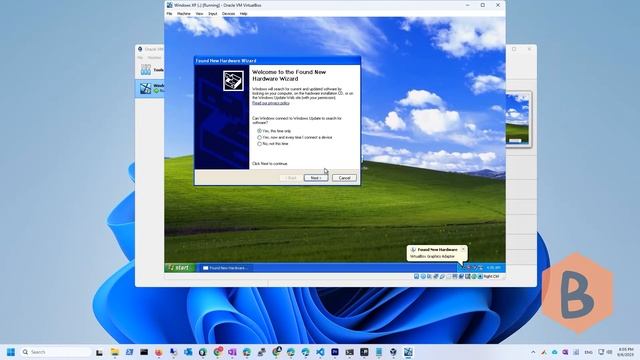The image size is (640, 360).
Task: Click the keyboard capture status bar icon
Action: (x=480, y=276)
